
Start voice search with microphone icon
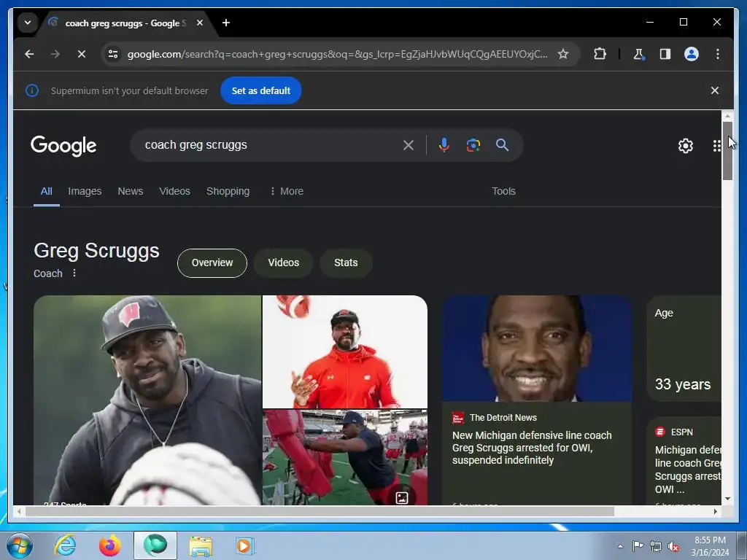point(444,145)
